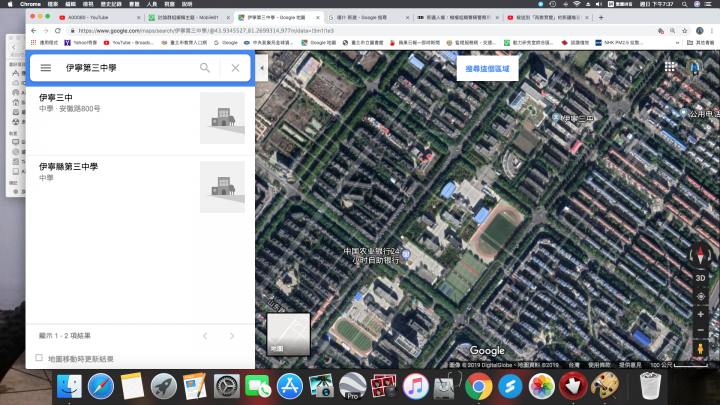
Task: Open Google Earth Pro in the Dock
Action: pos(353,386)
